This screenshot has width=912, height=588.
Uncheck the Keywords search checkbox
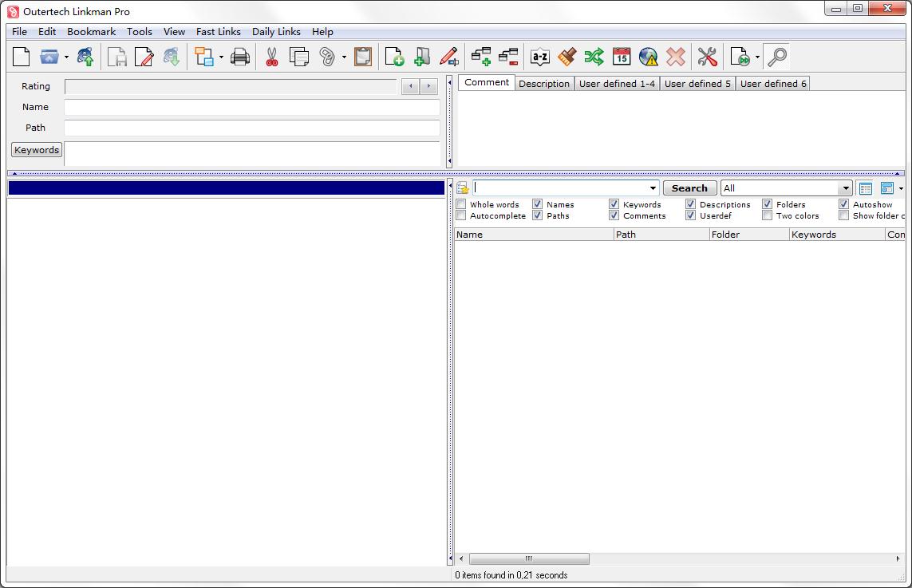click(614, 205)
